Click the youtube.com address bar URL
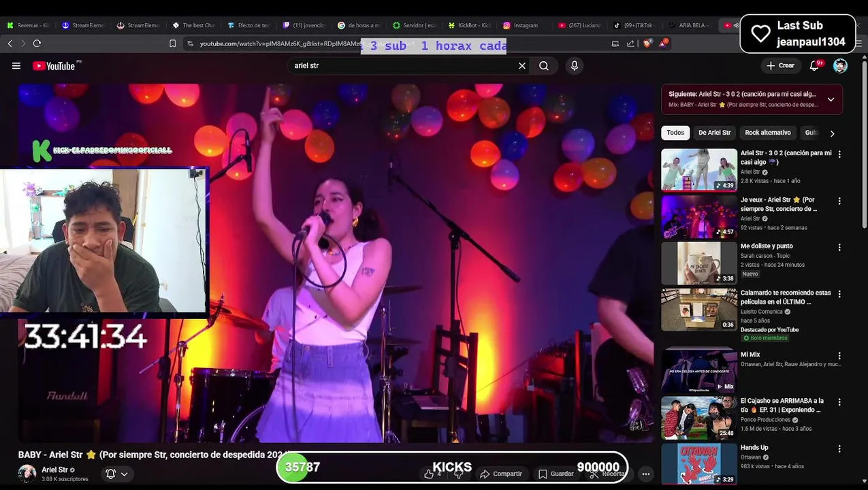Viewport: 868px width, 490px height. tap(279, 44)
